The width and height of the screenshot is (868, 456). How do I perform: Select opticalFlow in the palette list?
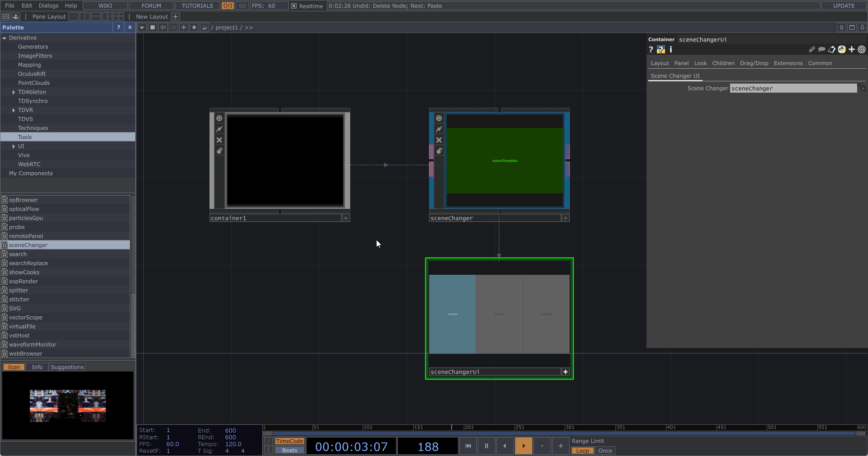click(24, 209)
